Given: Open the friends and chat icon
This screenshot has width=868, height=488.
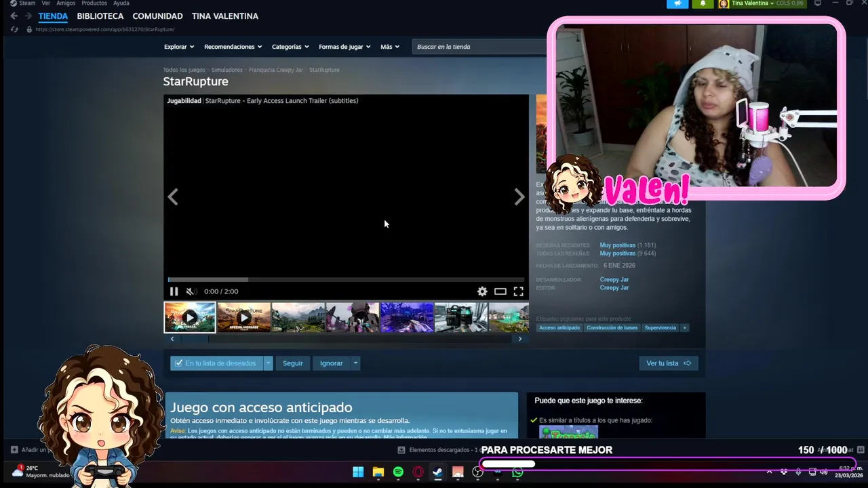Looking at the screenshot, I should 861,449.
